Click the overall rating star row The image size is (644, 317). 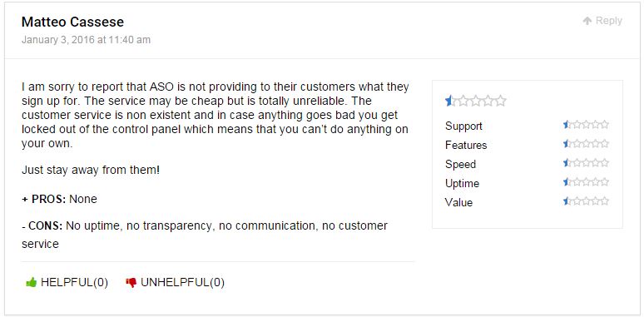coord(476,101)
